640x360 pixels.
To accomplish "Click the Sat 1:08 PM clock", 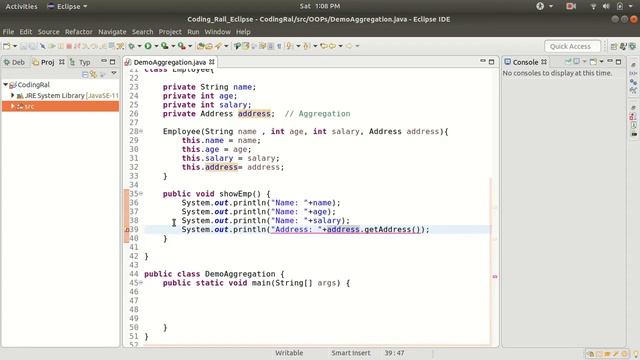I will [320, 6].
